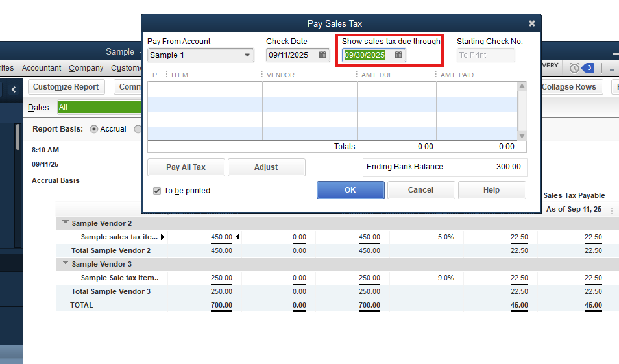Click Cancel in Pay Sales Tax dialog

tap(421, 190)
